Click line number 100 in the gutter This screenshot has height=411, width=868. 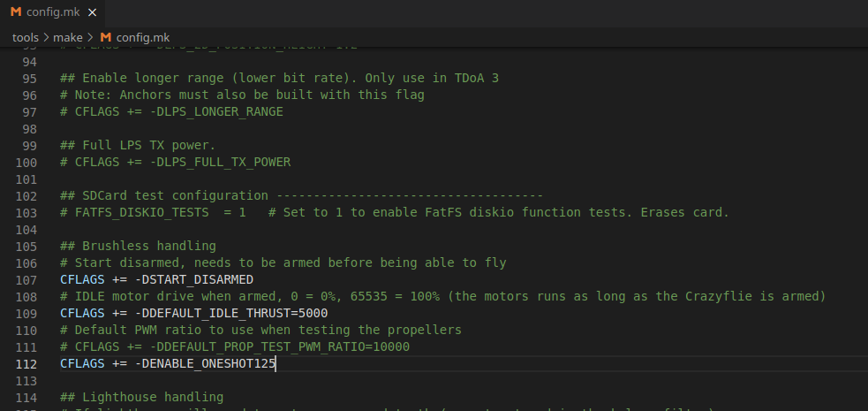point(25,162)
